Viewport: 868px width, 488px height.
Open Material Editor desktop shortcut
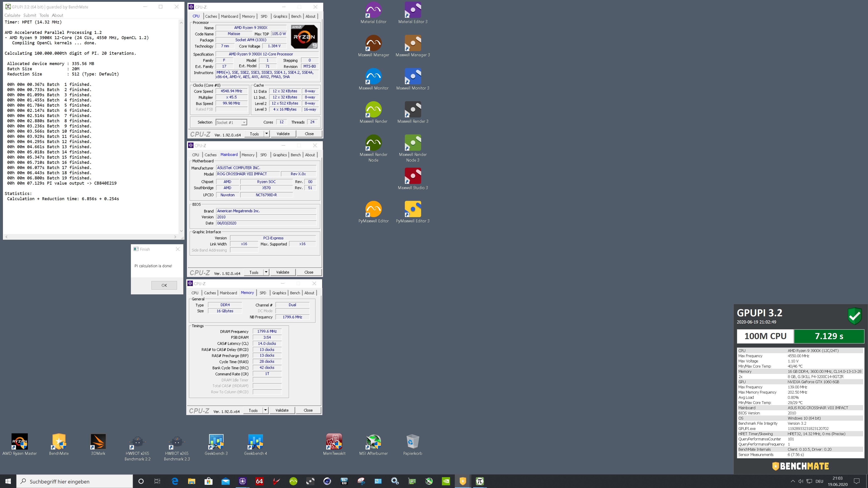(x=373, y=13)
